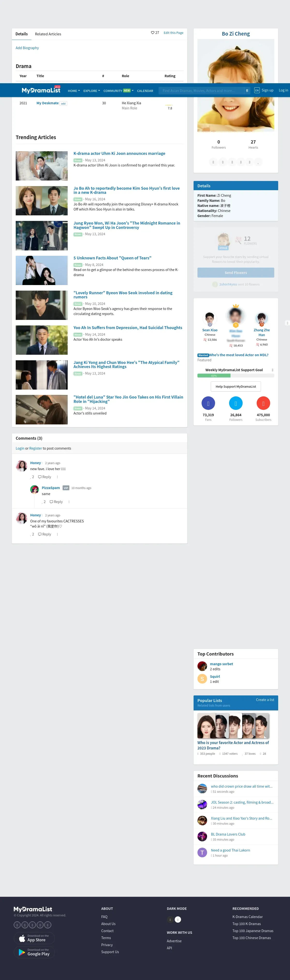
Task: Open 'Need a good Thai Lakorn' discussion
Action: [230, 850]
